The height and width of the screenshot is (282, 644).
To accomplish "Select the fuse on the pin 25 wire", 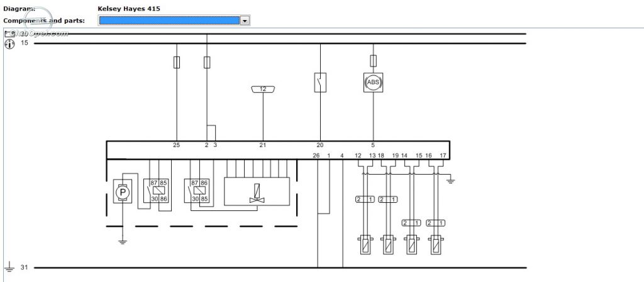I will 177,62.
